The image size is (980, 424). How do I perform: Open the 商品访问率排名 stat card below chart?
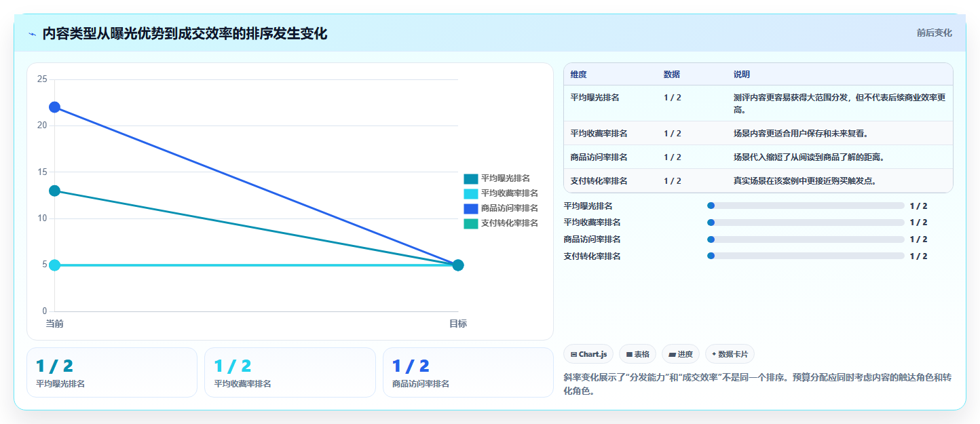coord(468,372)
